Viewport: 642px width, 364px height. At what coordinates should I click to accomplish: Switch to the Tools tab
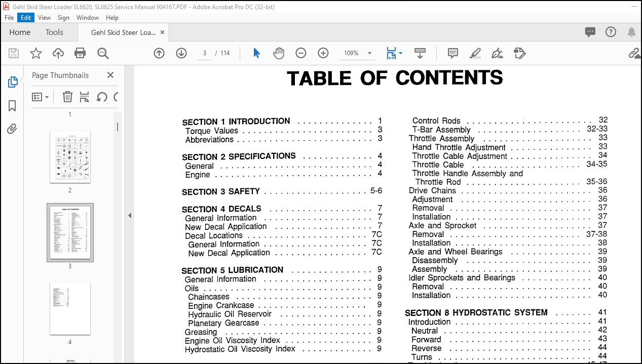[54, 32]
